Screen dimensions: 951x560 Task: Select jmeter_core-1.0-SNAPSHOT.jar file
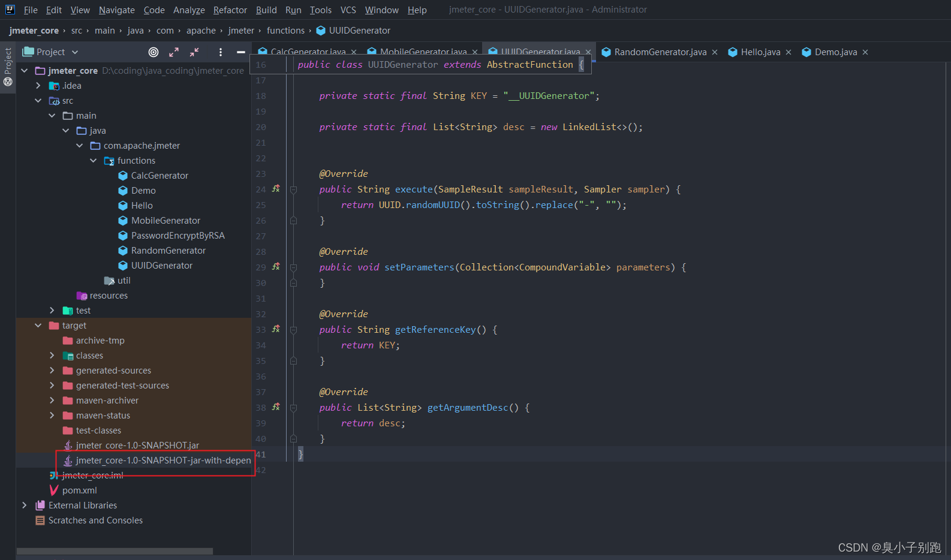[137, 445]
